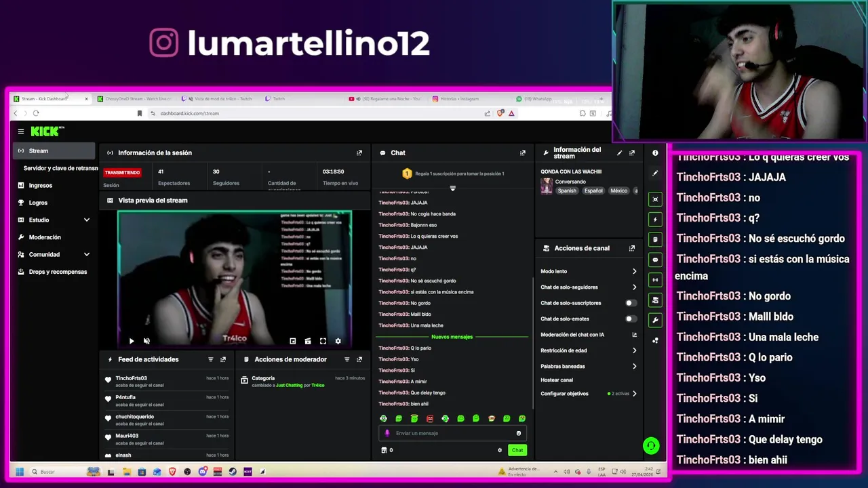Click the green headset support button
This screenshot has width=868, height=488.
pos(651,445)
